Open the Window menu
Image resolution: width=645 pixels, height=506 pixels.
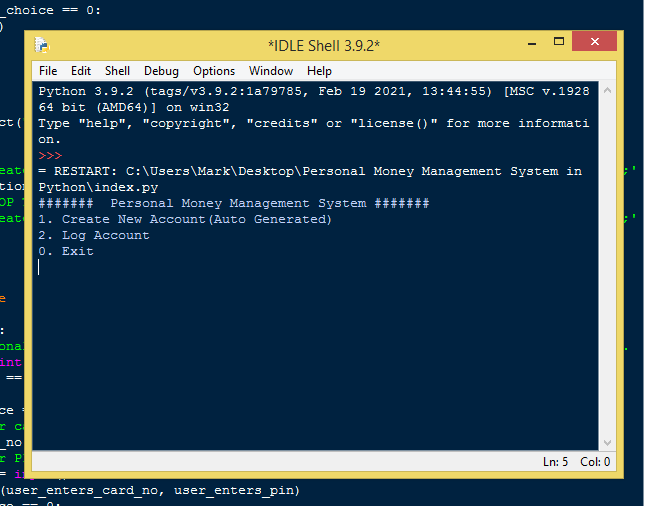tap(271, 71)
